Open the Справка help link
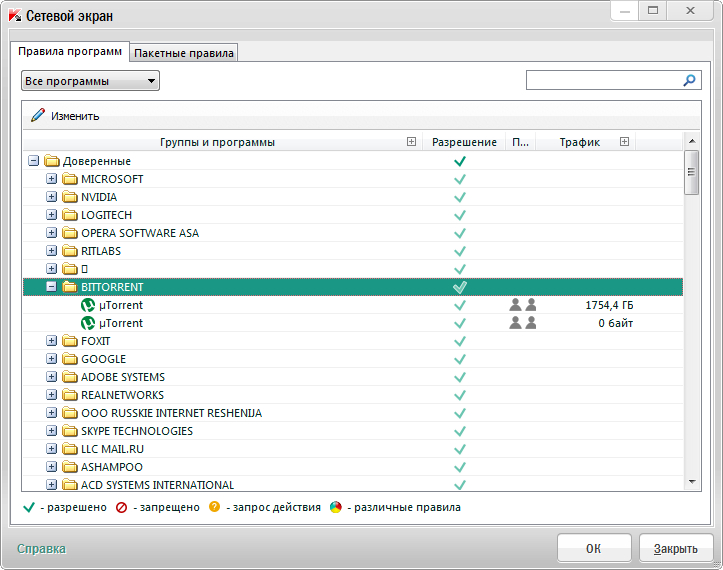 click(41, 549)
